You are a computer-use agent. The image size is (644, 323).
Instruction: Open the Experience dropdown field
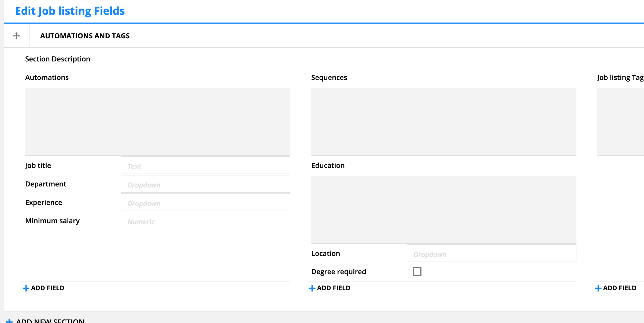(205, 203)
